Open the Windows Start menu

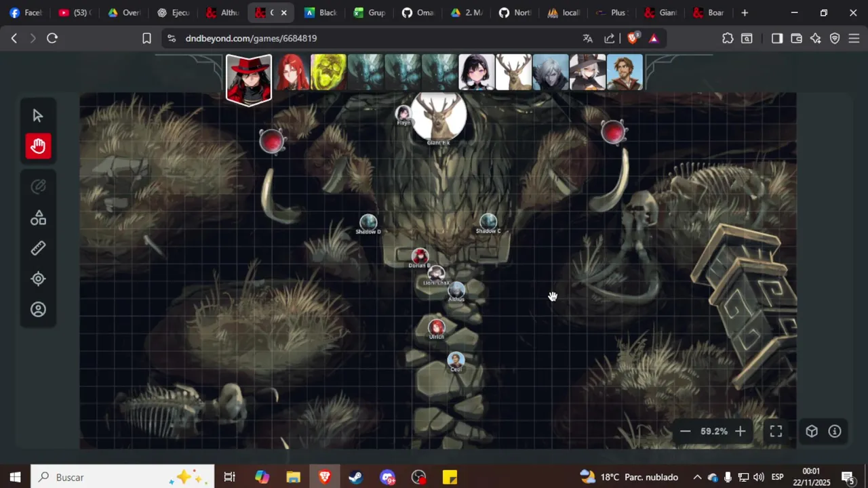pos(15,477)
